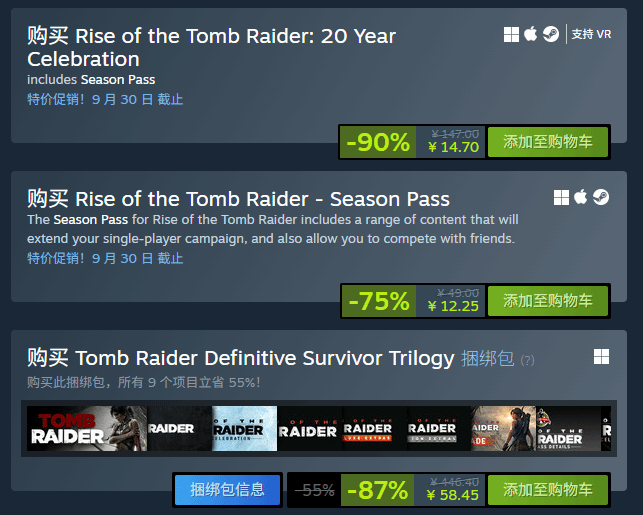Click Windows platform icon for Season Pass
Image resolution: width=643 pixels, height=515 pixels.
click(x=562, y=197)
